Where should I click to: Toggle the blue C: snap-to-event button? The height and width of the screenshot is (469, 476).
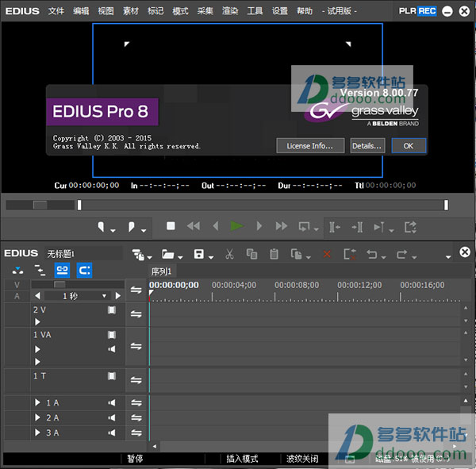coord(84,270)
